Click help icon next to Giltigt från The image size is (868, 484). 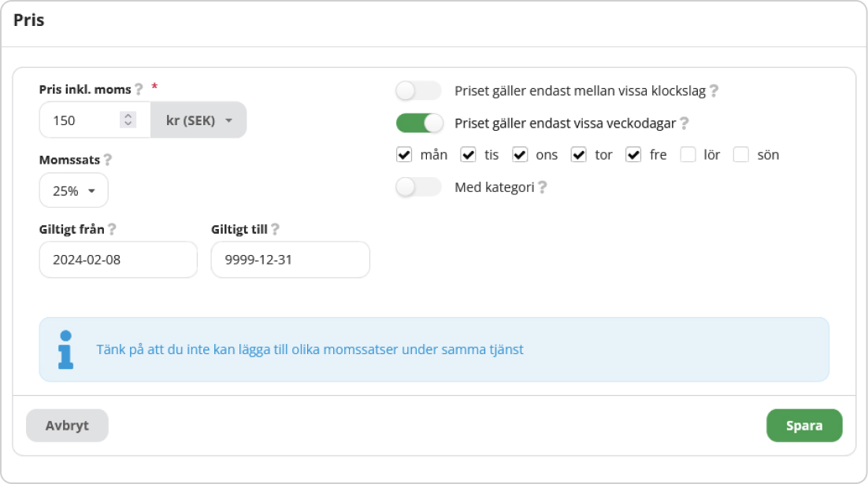point(112,230)
